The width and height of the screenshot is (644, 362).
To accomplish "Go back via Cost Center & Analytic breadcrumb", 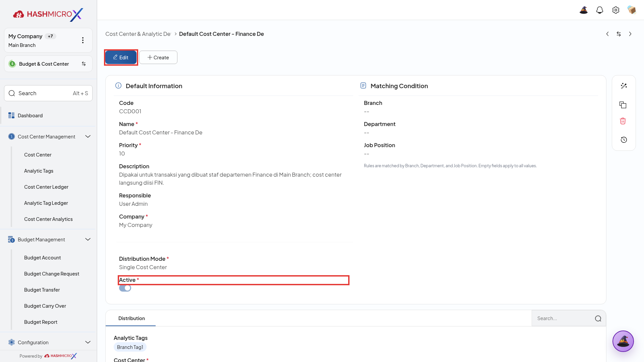I will pos(138,34).
